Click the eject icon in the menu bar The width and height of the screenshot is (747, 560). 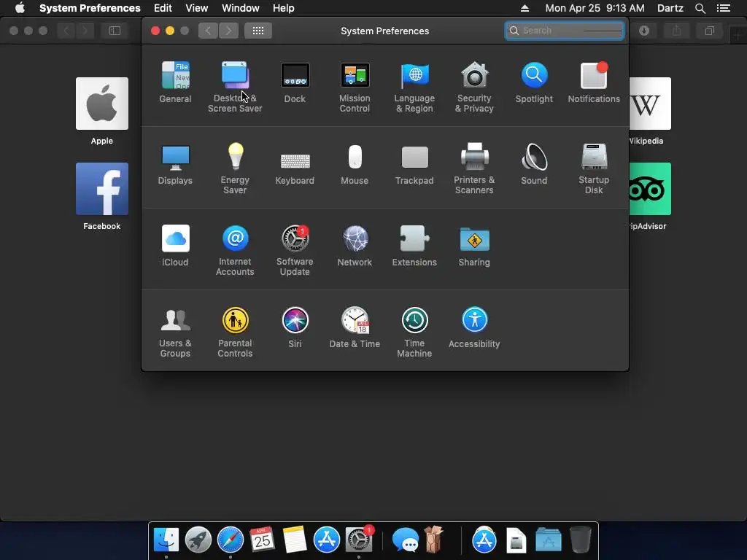click(525, 8)
